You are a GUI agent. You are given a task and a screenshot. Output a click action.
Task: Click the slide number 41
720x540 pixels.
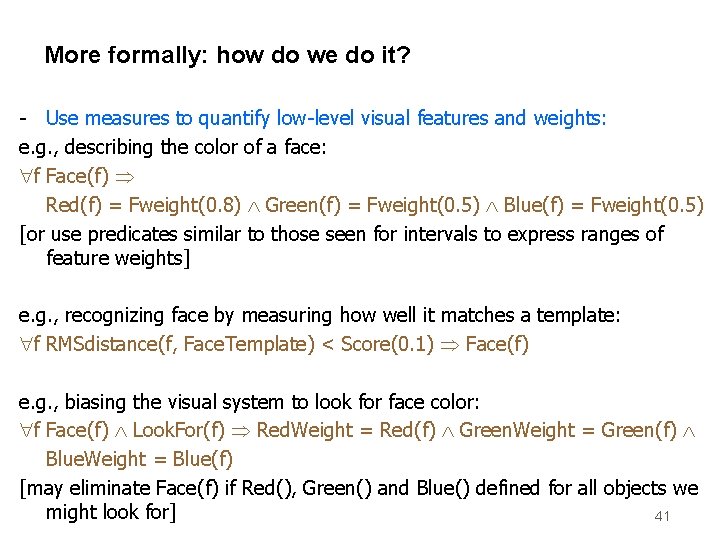tap(662, 516)
